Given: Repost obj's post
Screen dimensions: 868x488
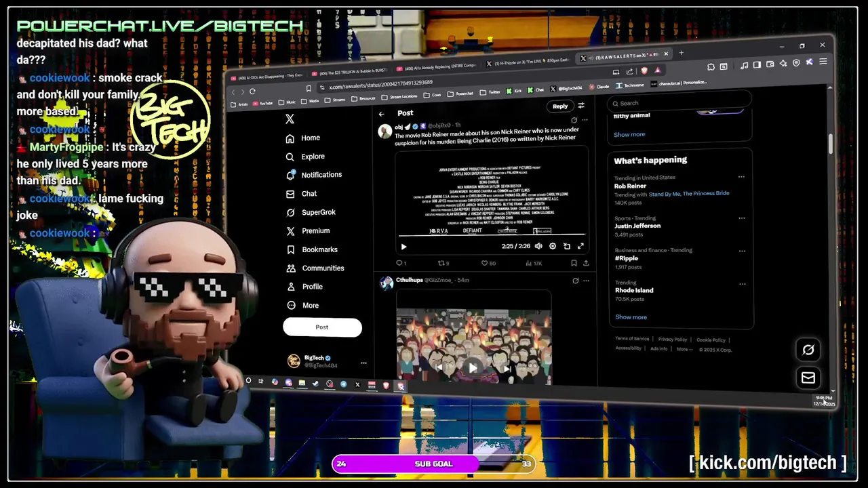Looking at the screenshot, I should point(443,263).
